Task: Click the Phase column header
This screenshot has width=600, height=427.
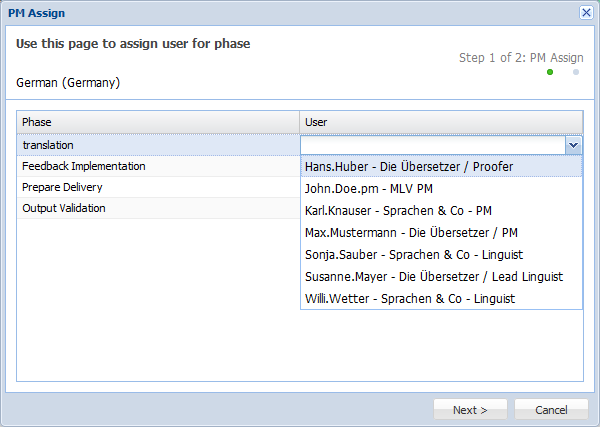Action: click(158, 122)
